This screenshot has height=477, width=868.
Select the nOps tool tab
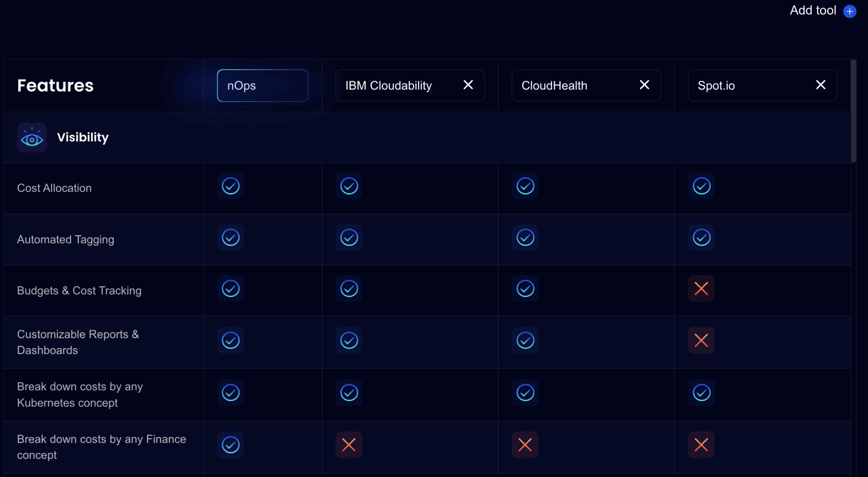(x=262, y=85)
